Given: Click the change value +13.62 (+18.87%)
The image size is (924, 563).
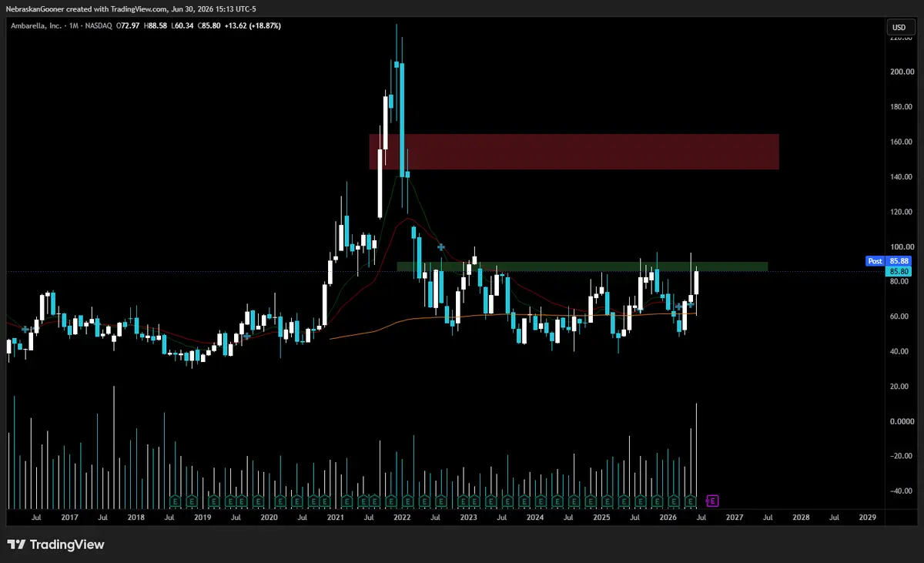Looking at the screenshot, I should pyautogui.click(x=254, y=25).
